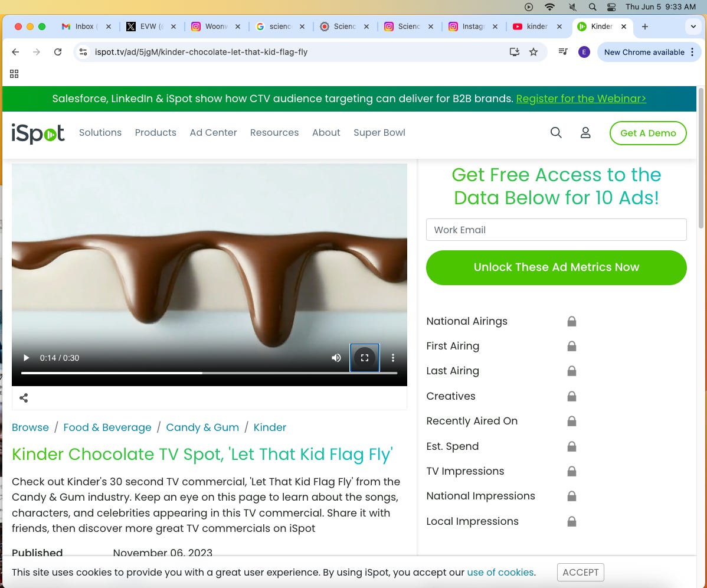Click the Est. Spend lock icon
The width and height of the screenshot is (707, 588).
[x=572, y=446]
